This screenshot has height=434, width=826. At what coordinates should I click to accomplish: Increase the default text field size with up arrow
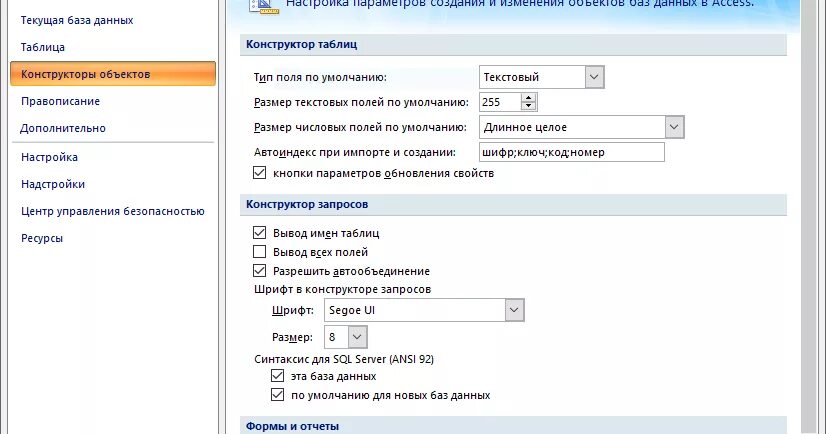528,97
